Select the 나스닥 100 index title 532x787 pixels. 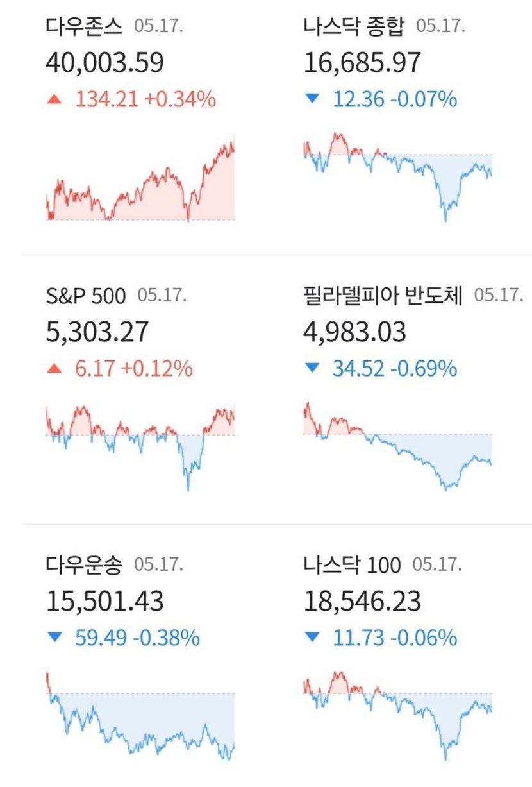[352, 565]
